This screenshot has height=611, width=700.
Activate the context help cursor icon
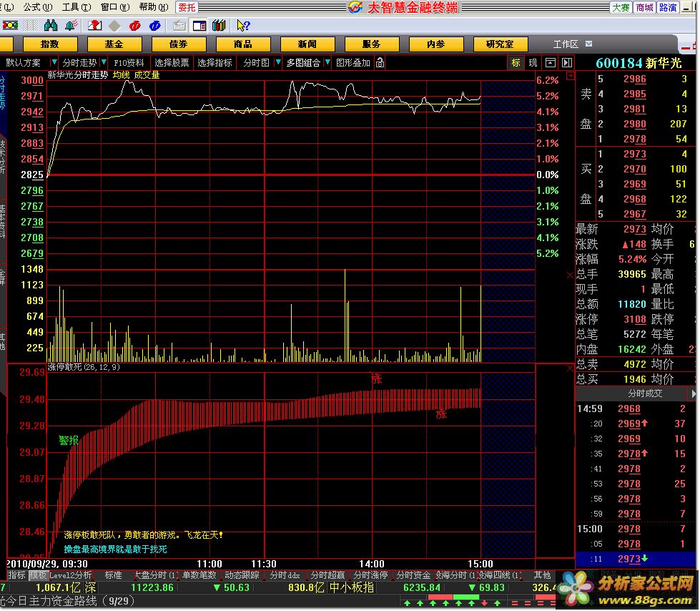[x=243, y=26]
